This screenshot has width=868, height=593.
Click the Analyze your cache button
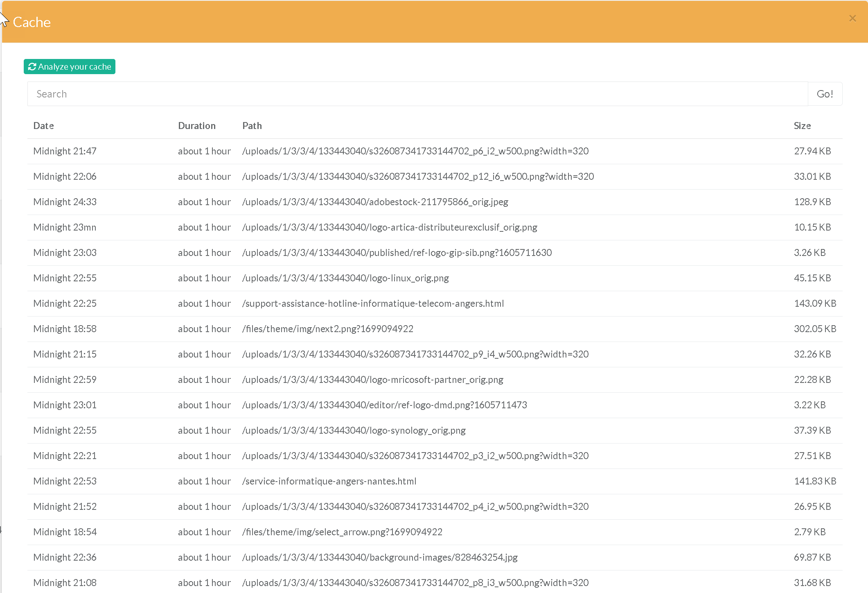coord(70,67)
